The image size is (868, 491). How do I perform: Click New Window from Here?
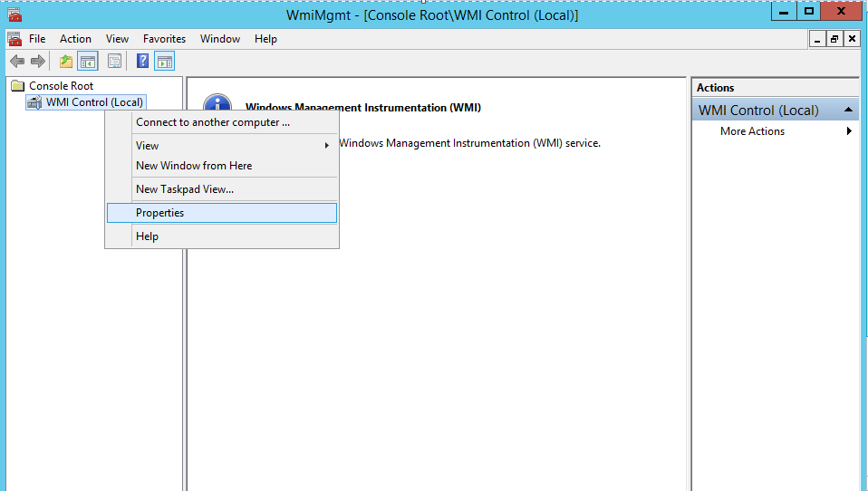tap(194, 166)
